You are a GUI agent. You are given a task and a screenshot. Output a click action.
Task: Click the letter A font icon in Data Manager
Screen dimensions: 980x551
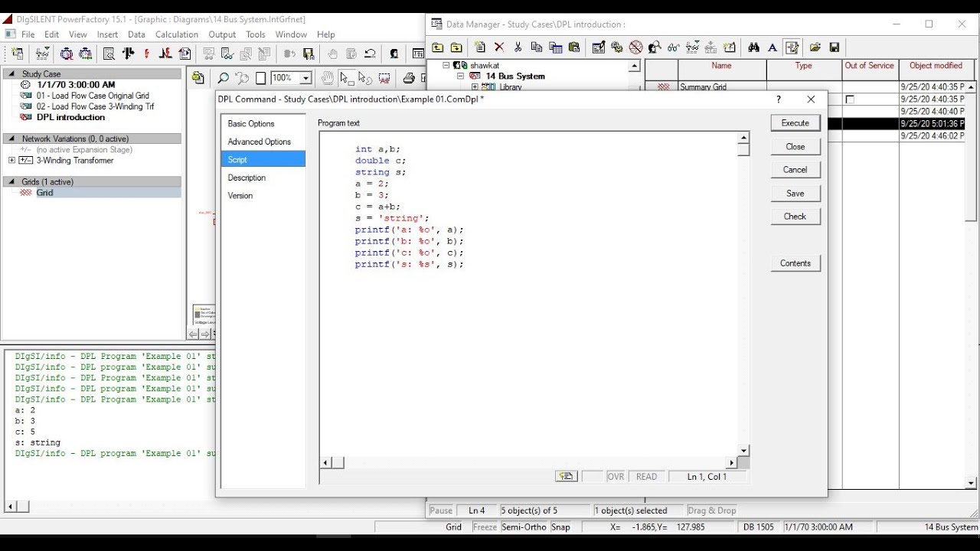(773, 47)
